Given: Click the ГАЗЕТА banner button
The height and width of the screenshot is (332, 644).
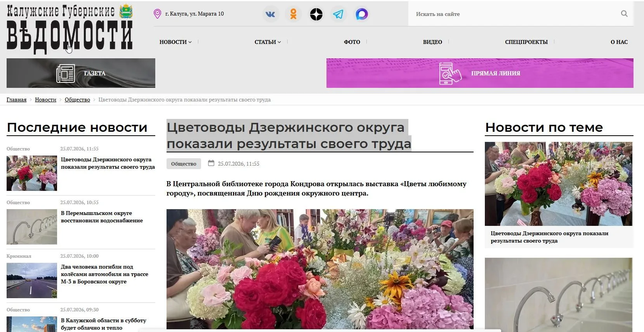Looking at the screenshot, I should [81, 73].
